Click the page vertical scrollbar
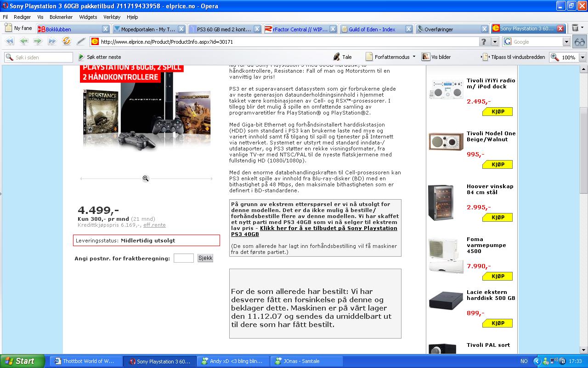 pos(583,149)
